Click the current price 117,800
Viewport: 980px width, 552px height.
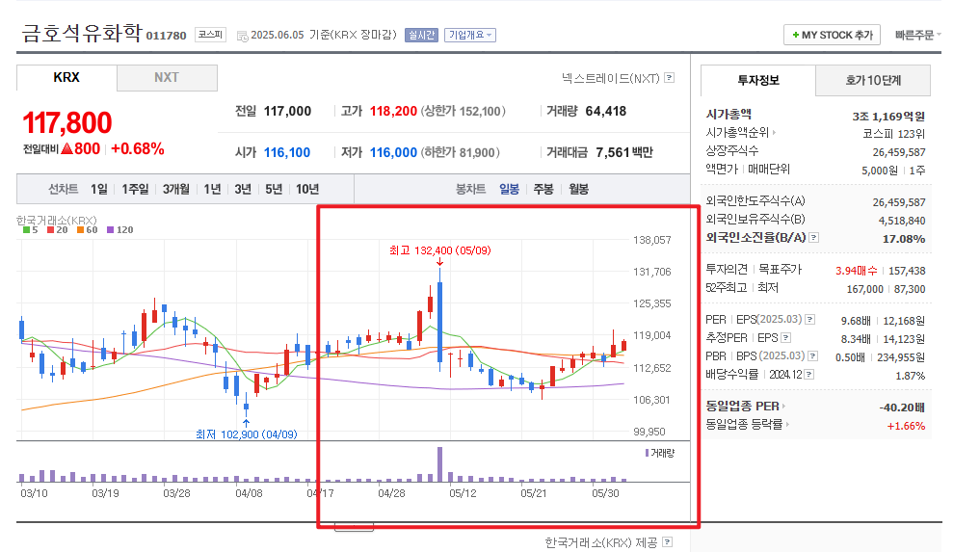(67, 122)
